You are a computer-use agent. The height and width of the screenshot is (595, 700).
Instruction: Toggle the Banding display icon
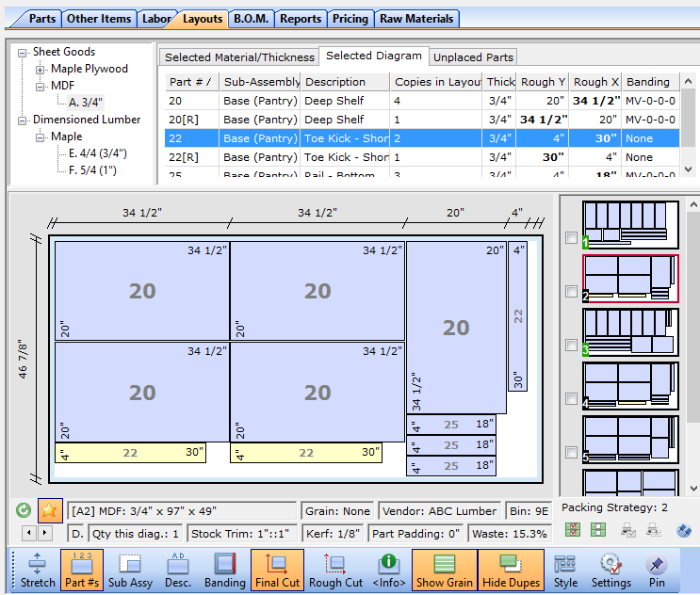[x=224, y=570]
